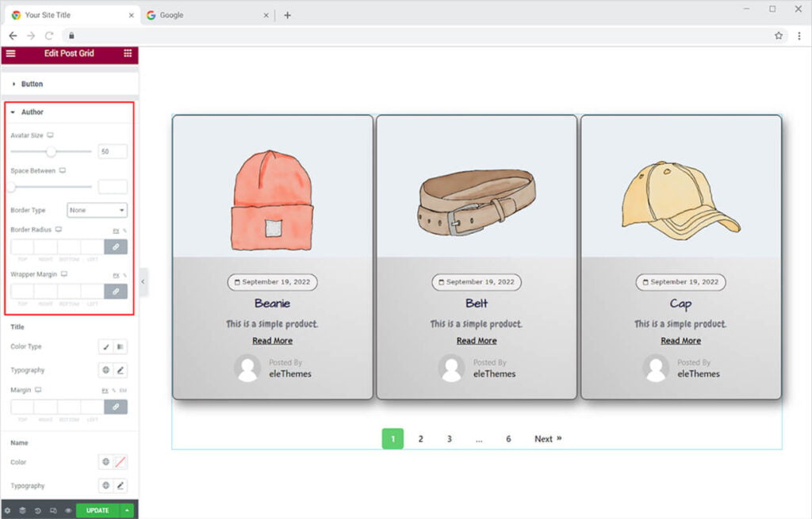
Task: Click the green UPDATE button
Action: pos(98,511)
